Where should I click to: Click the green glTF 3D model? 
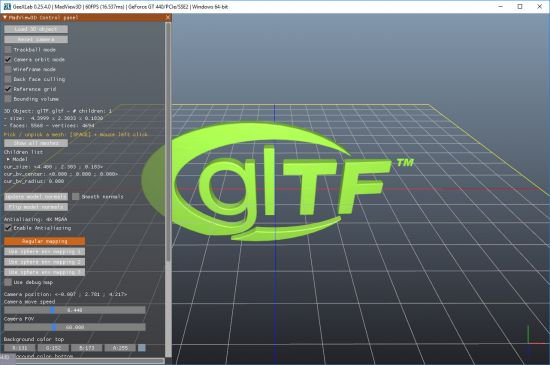277,182
